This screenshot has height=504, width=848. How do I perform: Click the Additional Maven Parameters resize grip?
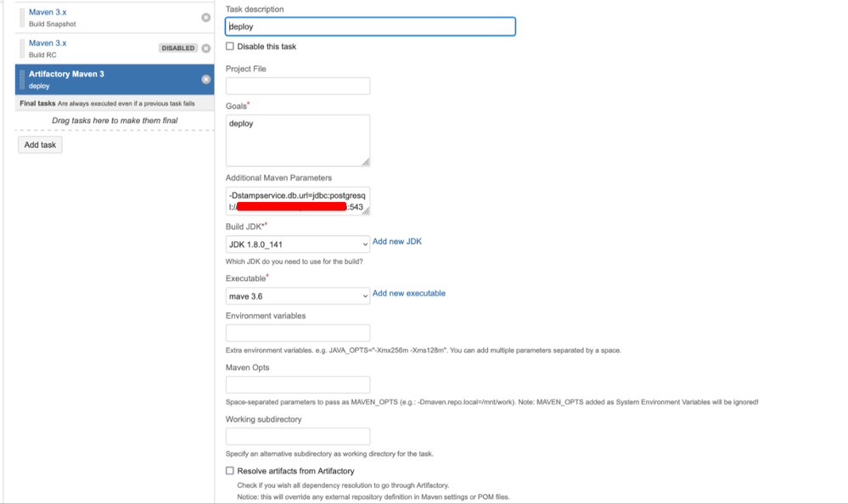(366, 210)
